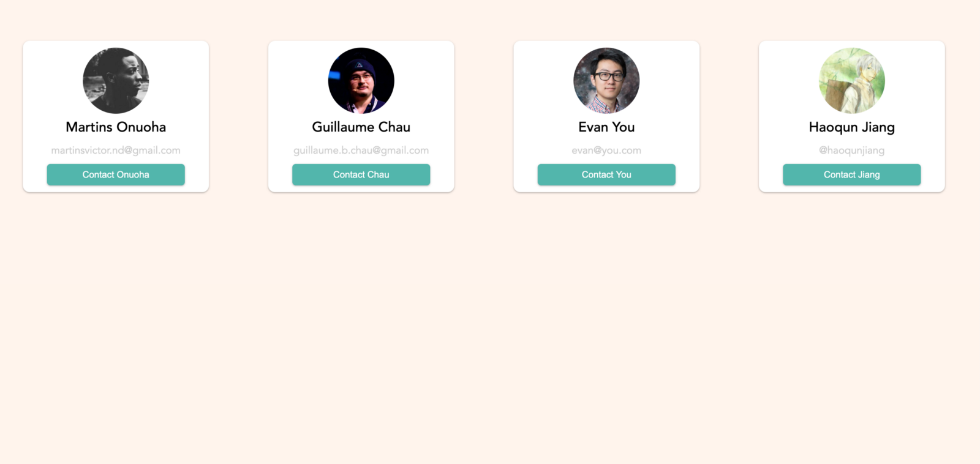Click Evan You's profile photo
980x464 pixels.
click(x=606, y=81)
